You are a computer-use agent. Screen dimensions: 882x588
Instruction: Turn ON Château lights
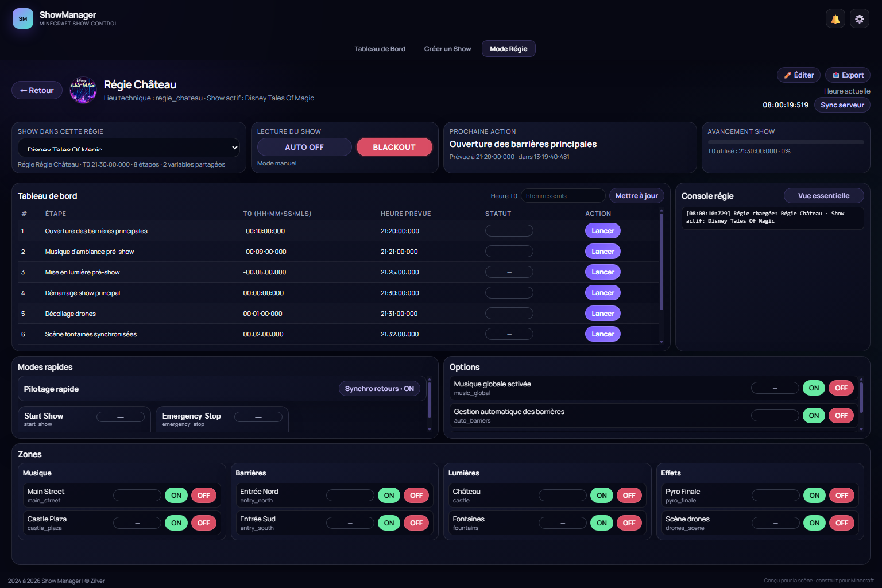point(601,496)
